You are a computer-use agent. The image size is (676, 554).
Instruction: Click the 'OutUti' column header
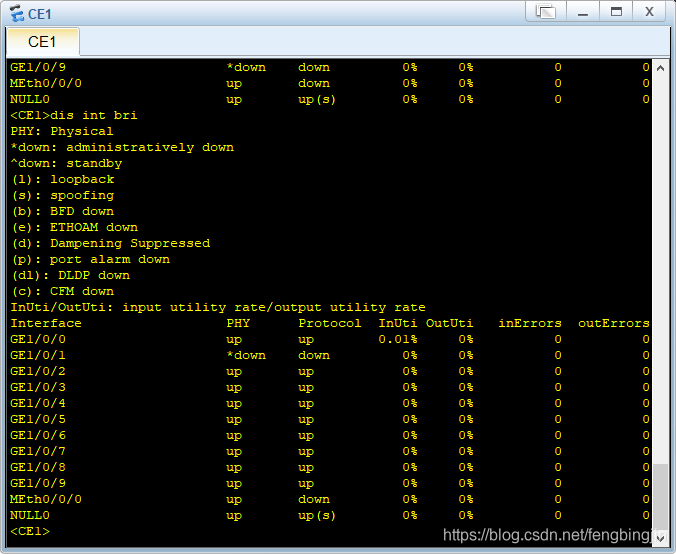coord(450,323)
